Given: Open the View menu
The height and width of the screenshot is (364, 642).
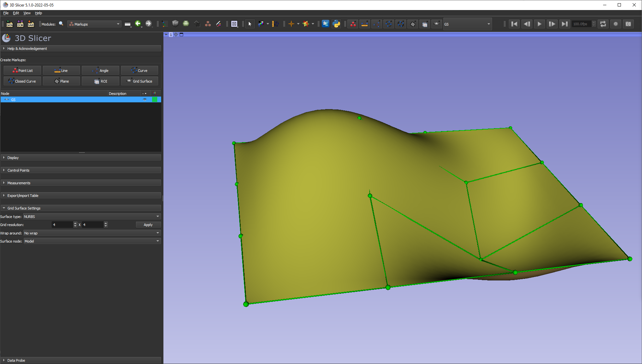Looking at the screenshot, I should click(27, 13).
